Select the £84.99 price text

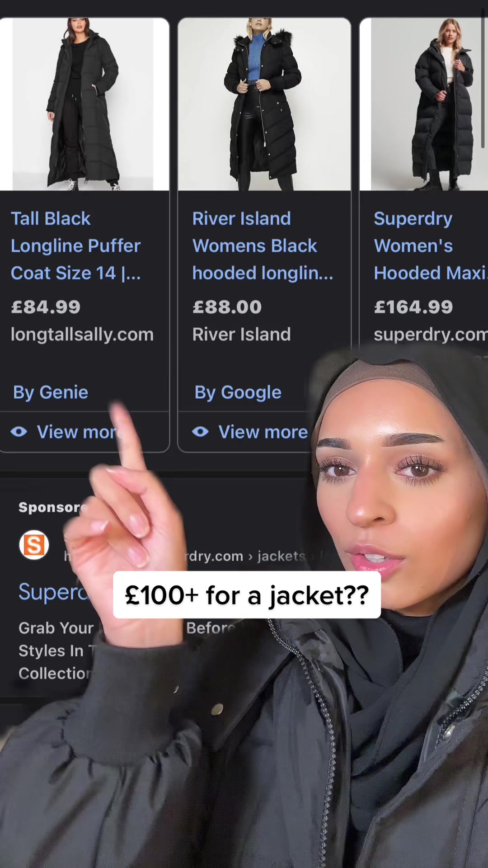point(46,307)
